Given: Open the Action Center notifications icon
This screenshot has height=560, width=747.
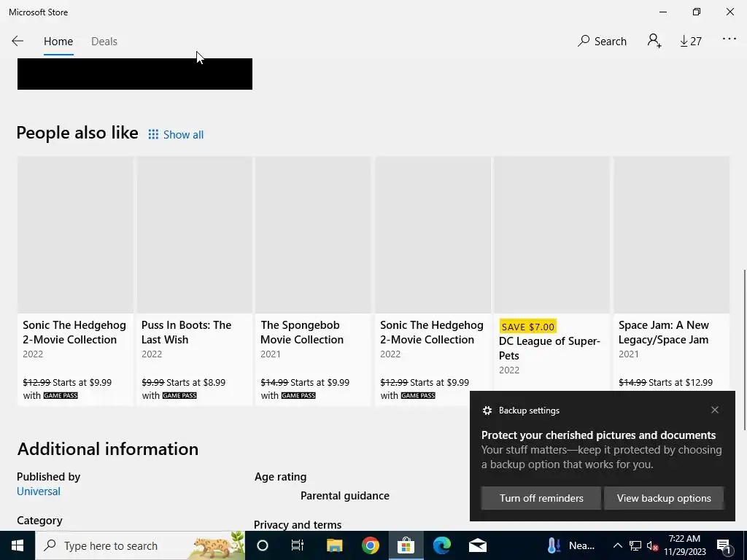Looking at the screenshot, I should (724, 546).
